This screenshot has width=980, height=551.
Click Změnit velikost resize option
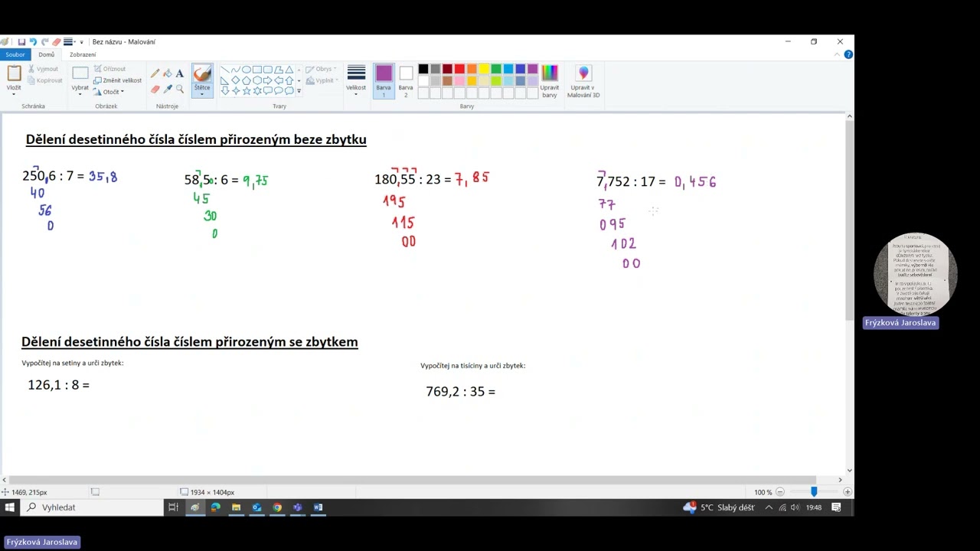(118, 80)
